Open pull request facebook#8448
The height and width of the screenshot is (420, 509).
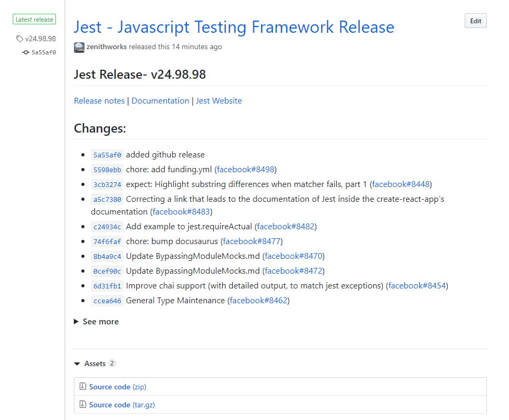(400, 184)
